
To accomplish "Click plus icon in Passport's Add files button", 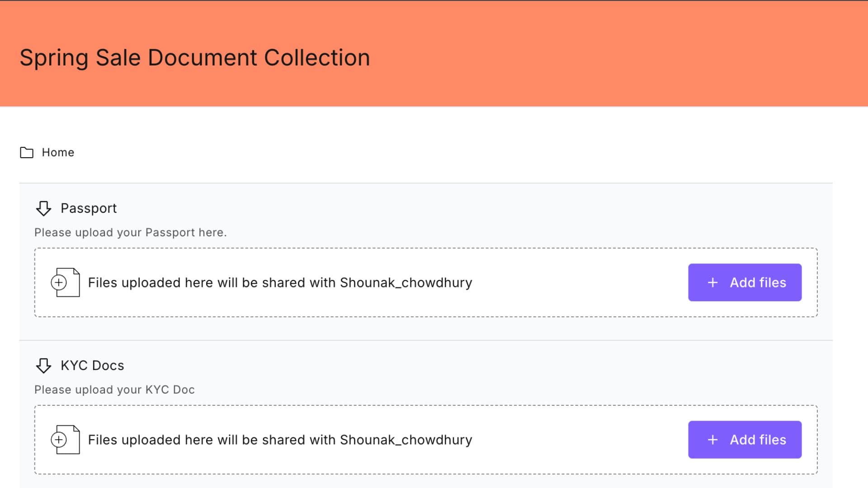I will [x=713, y=283].
